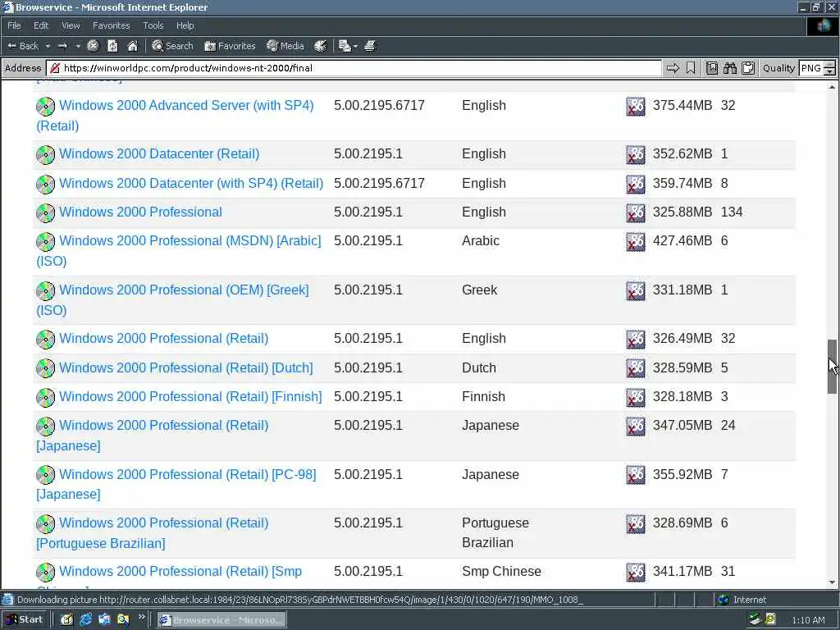The width and height of the screenshot is (840, 630).
Task: Click the save page icon near Quality
Action: click(711, 68)
